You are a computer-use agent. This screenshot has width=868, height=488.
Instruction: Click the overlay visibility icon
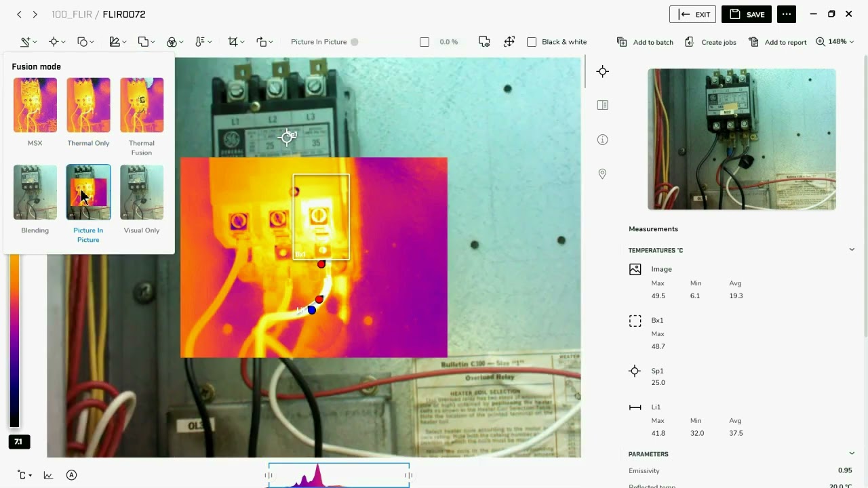point(484,42)
